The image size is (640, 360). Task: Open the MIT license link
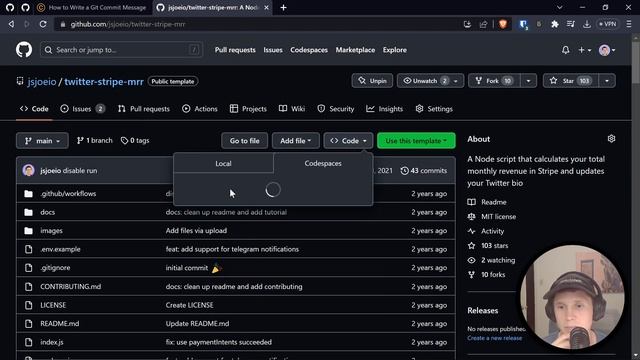[492, 217]
